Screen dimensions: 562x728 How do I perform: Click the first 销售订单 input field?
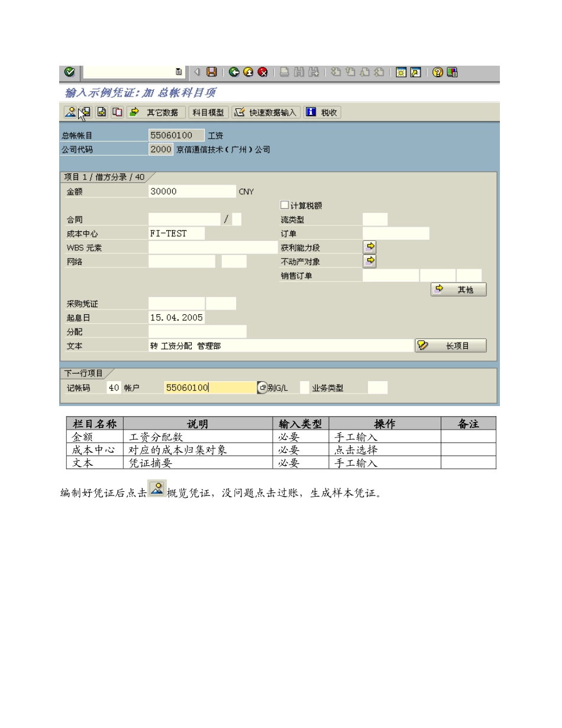390,275
